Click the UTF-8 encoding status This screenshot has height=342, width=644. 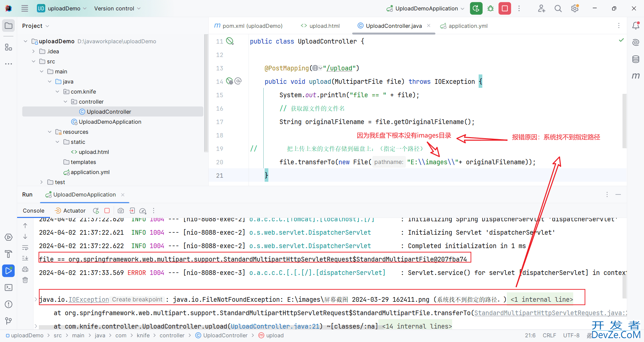(x=571, y=335)
